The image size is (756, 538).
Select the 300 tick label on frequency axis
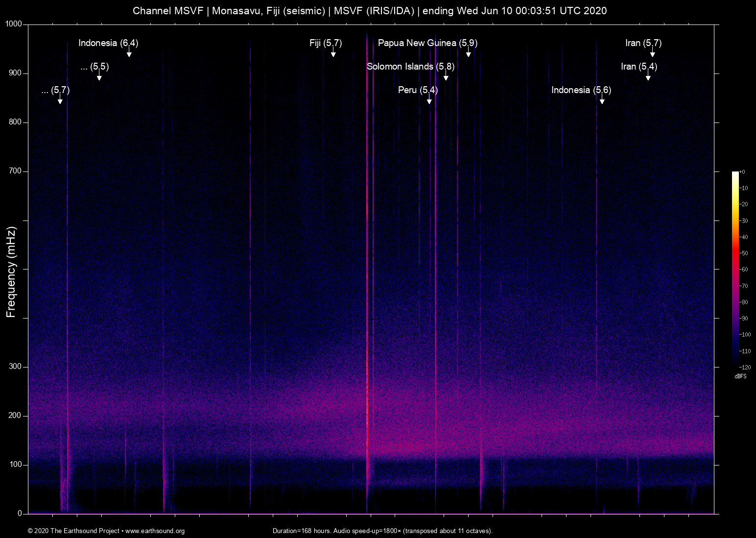(x=16, y=367)
